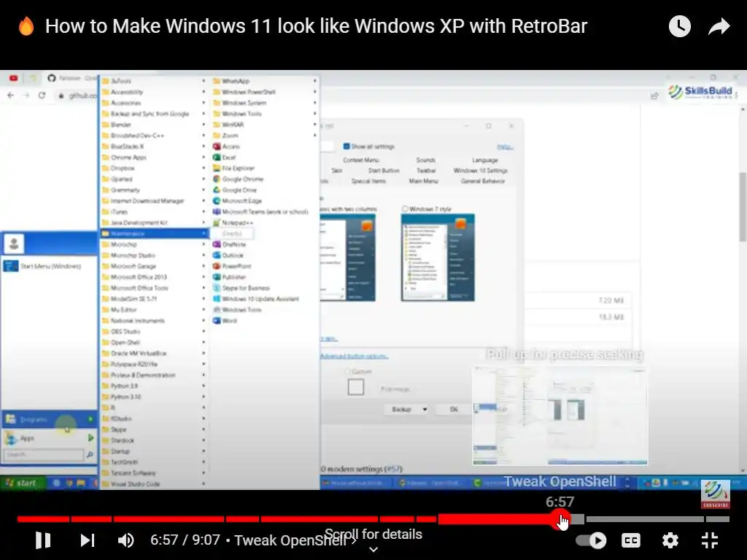Click the green start button in the video
The image size is (747, 560).
point(23,483)
